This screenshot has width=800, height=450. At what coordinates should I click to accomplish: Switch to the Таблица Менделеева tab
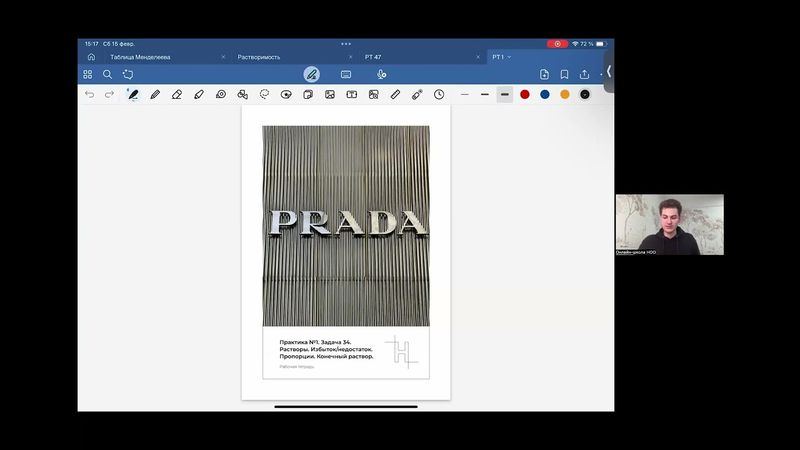point(140,57)
